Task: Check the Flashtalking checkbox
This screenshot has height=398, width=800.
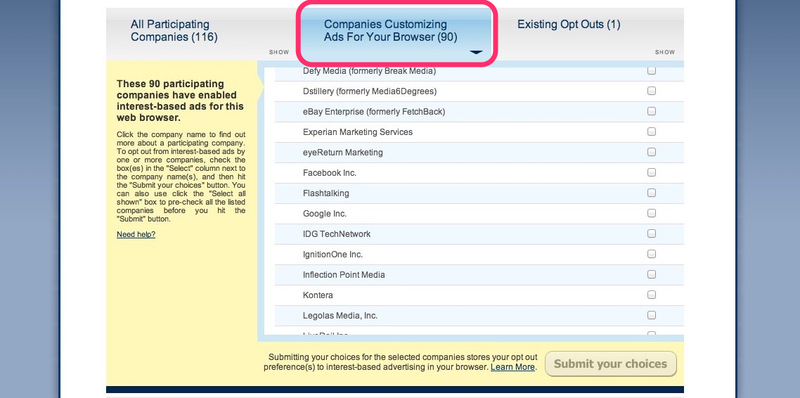Action: [x=652, y=193]
